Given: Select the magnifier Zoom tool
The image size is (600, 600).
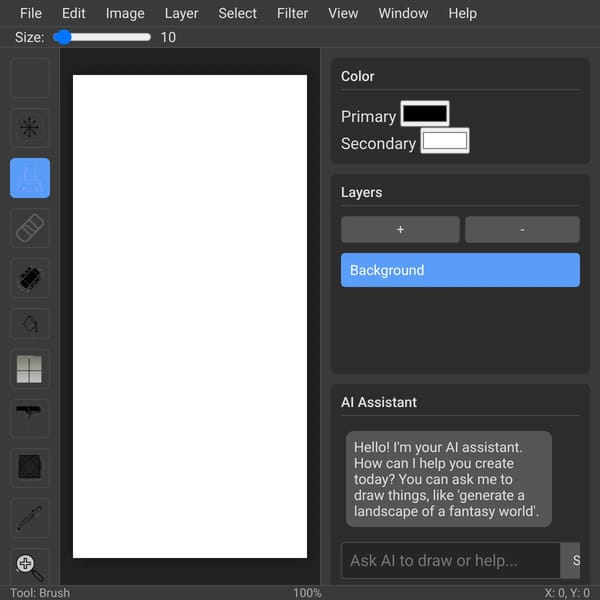Looking at the screenshot, I should point(30,567).
